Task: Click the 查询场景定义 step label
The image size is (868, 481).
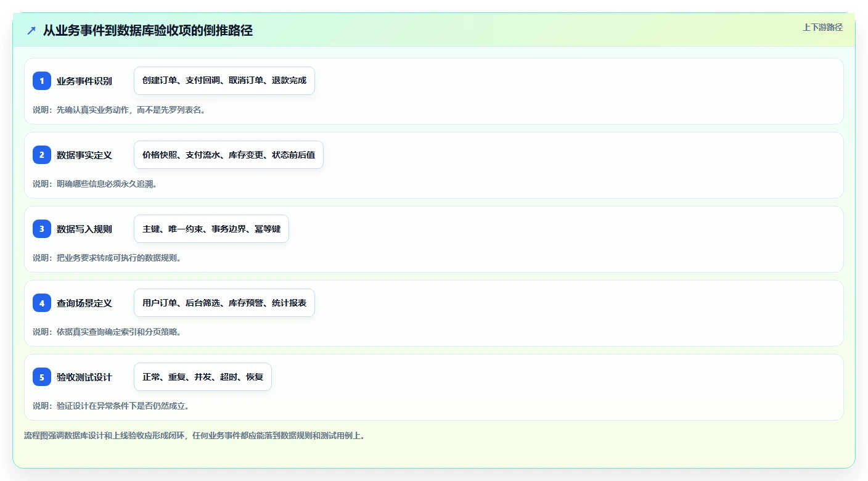Action: (x=84, y=303)
